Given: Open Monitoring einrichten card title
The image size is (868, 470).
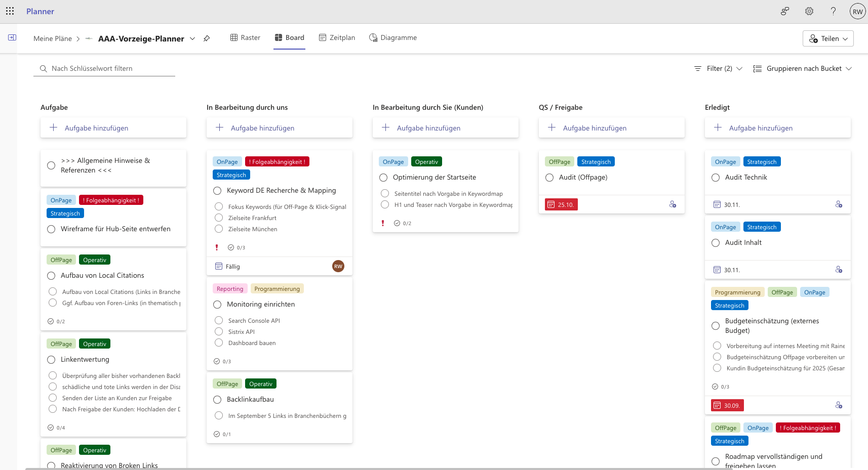Looking at the screenshot, I should point(261,304).
